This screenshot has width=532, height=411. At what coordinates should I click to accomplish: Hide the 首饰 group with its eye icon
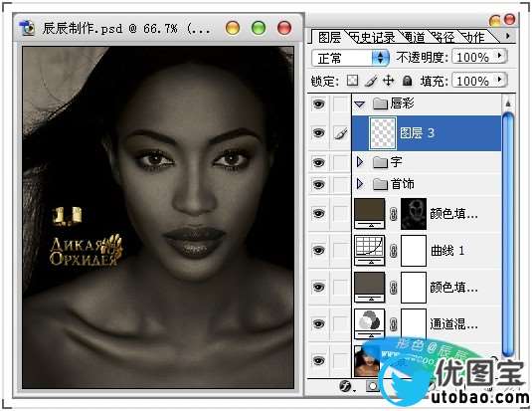[318, 184]
